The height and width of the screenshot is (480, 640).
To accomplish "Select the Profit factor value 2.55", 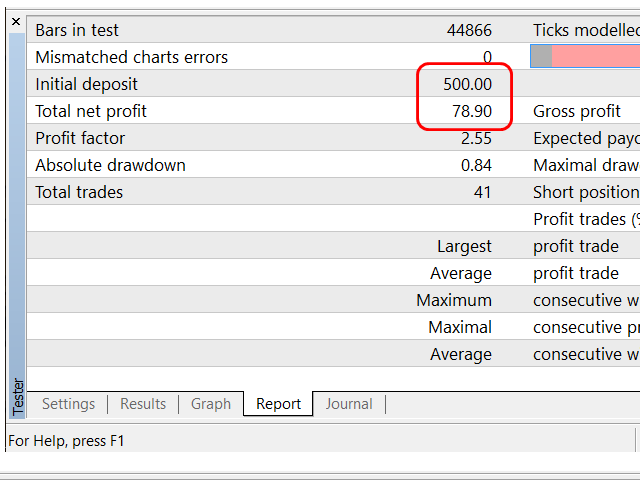I will (476, 138).
